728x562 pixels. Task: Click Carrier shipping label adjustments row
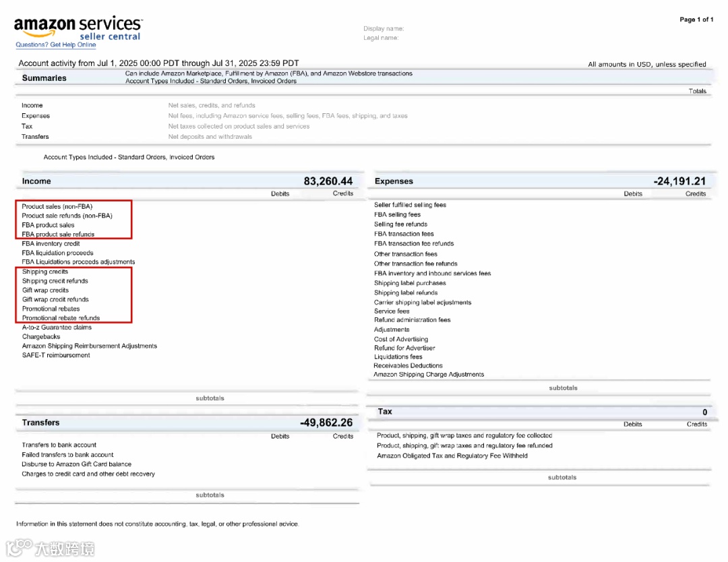[423, 302]
